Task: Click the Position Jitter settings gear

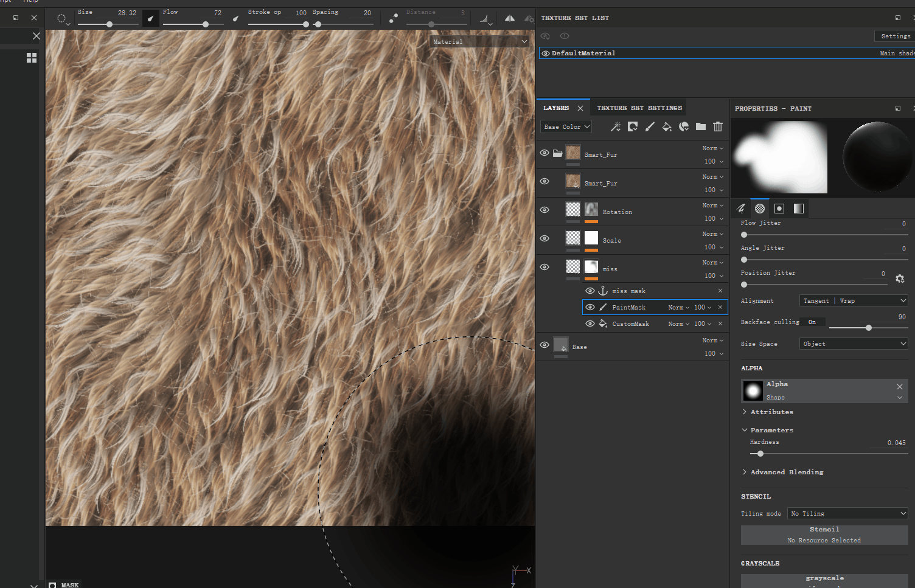Action: 900,278
